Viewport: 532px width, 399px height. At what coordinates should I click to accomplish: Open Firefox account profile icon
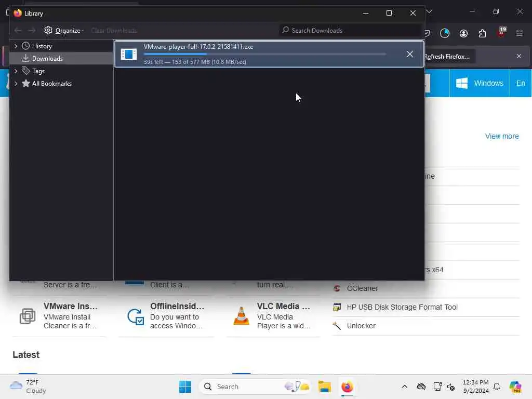[463, 33]
